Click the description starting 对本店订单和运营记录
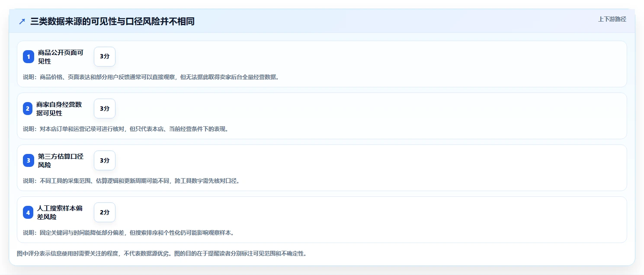The image size is (644, 275). [126, 129]
